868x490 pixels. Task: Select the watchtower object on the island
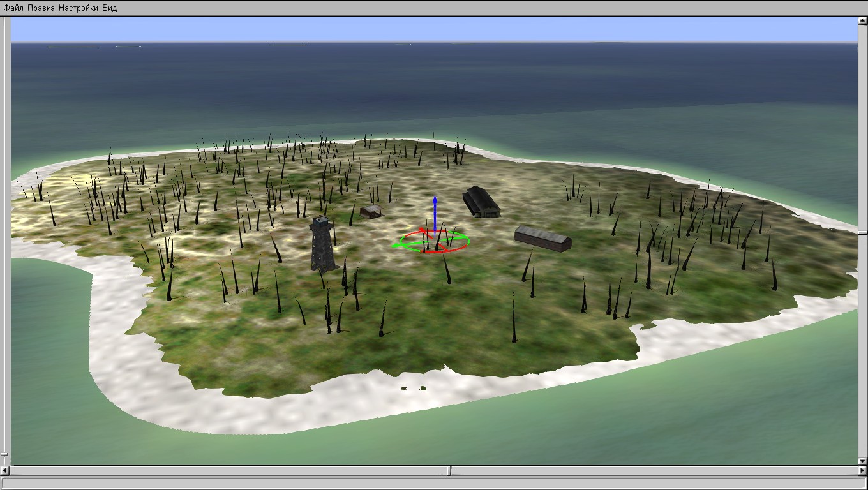pos(322,243)
